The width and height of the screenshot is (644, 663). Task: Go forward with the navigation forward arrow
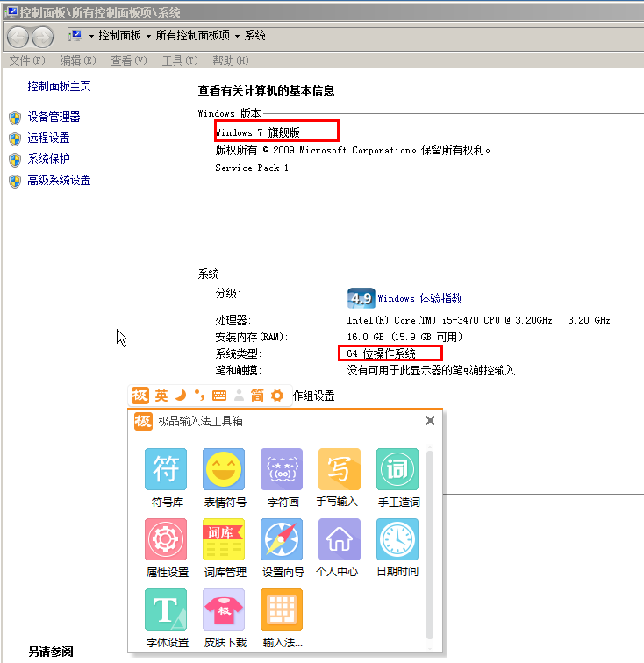coord(43,37)
